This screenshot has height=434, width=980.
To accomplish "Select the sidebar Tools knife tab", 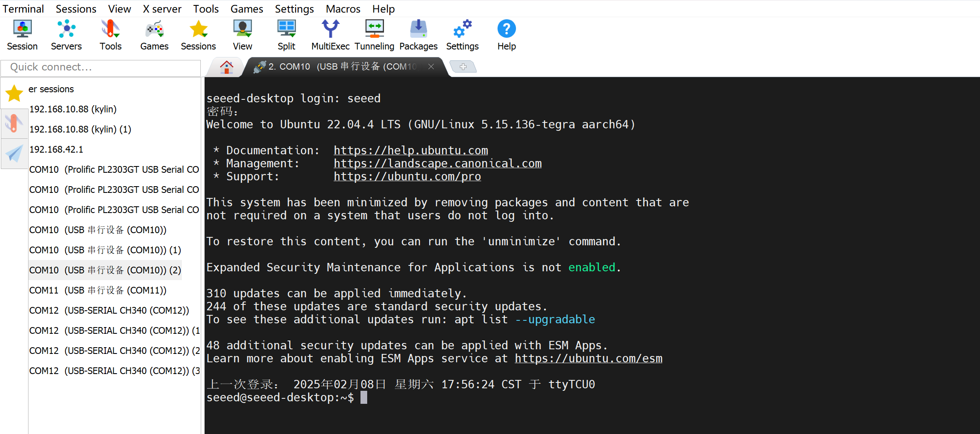I will [x=14, y=124].
